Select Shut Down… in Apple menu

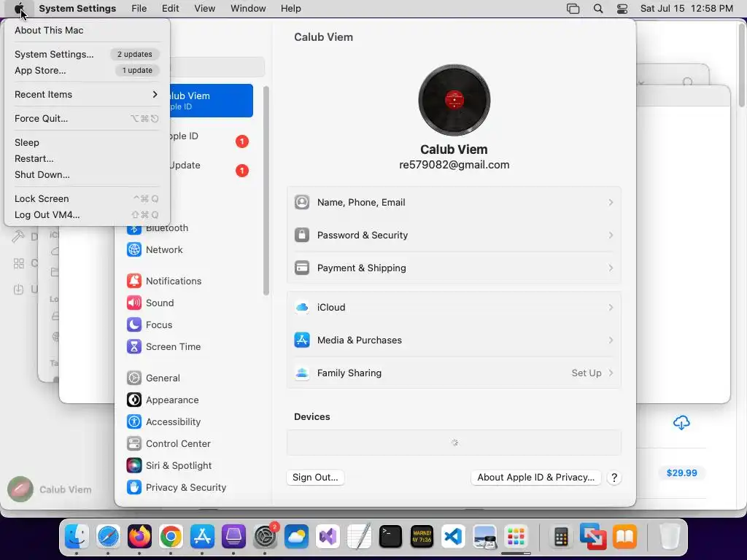(87, 175)
